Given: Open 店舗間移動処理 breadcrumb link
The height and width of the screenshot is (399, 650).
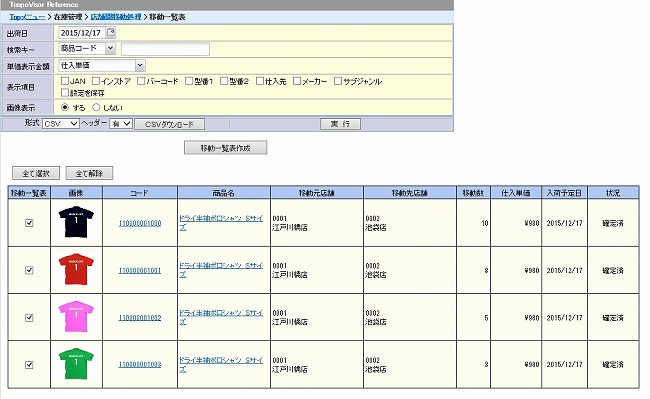Looking at the screenshot, I should click(x=116, y=17).
